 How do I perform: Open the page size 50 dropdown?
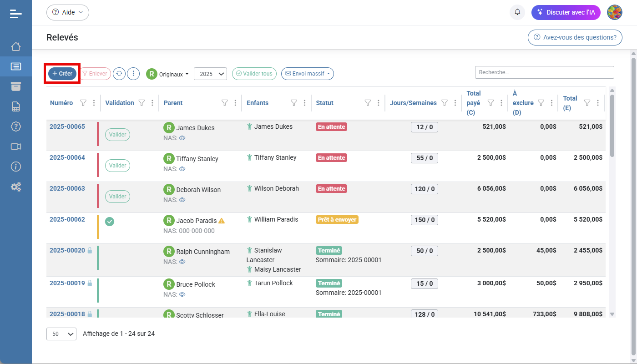pos(61,334)
